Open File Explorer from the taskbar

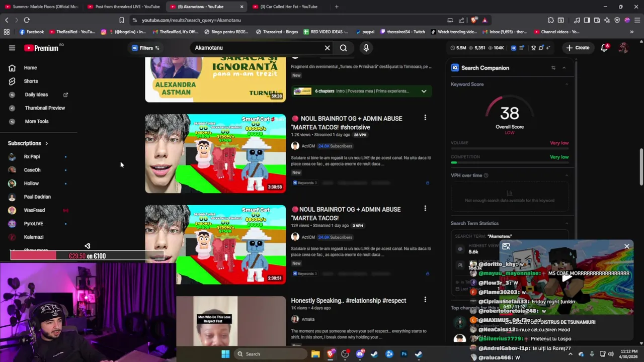tap(315, 354)
